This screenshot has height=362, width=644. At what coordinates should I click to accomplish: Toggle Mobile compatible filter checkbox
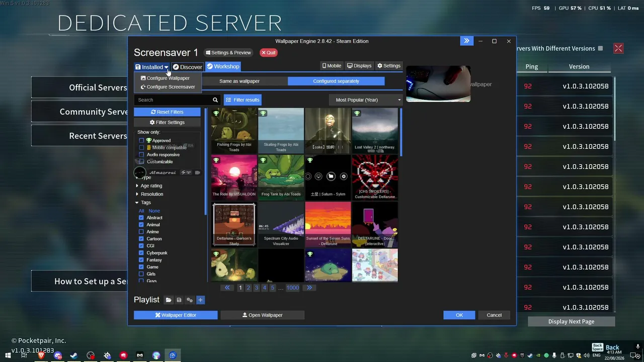coord(141,148)
